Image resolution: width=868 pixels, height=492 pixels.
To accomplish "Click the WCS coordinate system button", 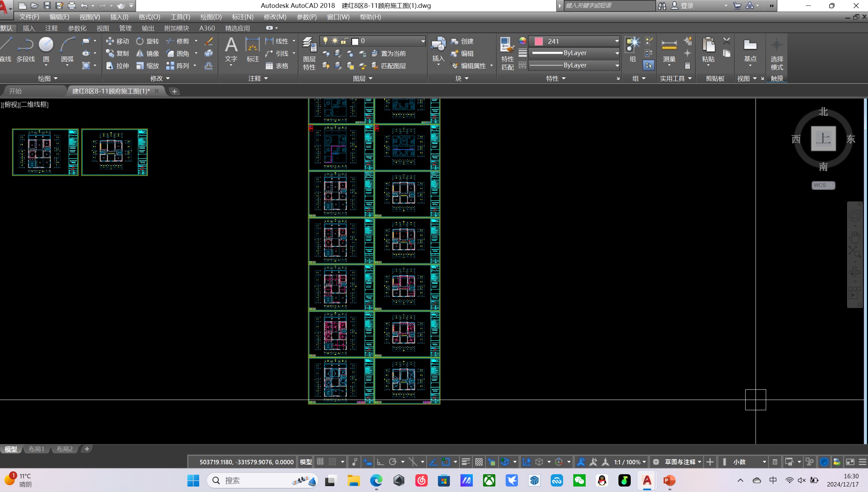I will click(x=823, y=185).
